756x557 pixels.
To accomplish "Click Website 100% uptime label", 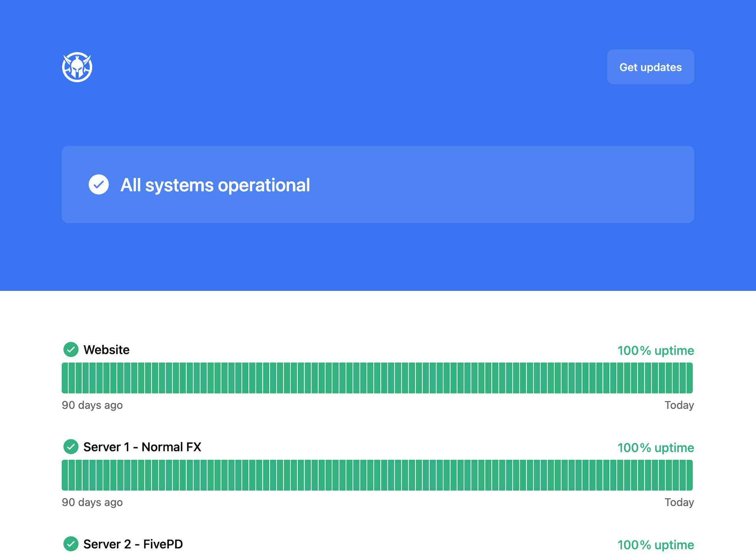I will tap(655, 351).
